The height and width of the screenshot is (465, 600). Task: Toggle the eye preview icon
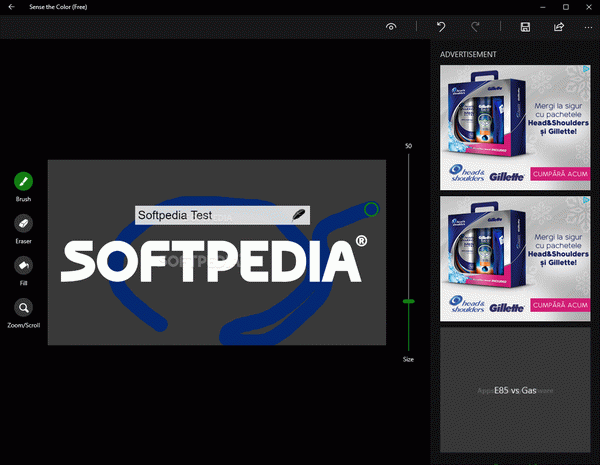[391, 27]
